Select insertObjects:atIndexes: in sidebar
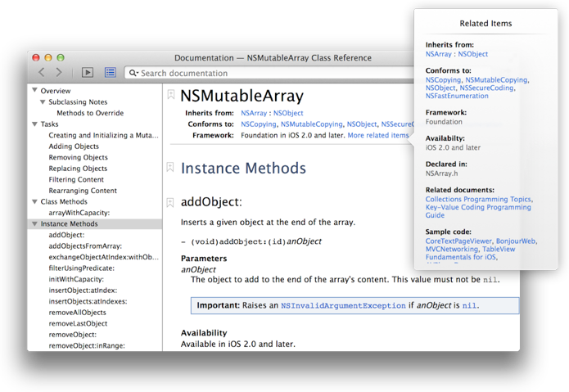 (x=88, y=301)
